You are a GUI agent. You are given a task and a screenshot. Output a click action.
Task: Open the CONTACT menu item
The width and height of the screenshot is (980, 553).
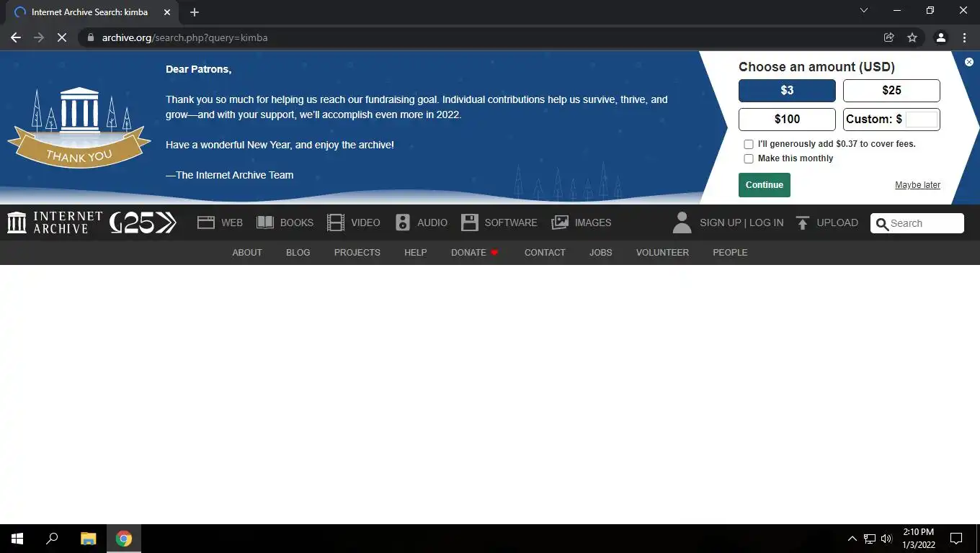(x=545, y=252)
